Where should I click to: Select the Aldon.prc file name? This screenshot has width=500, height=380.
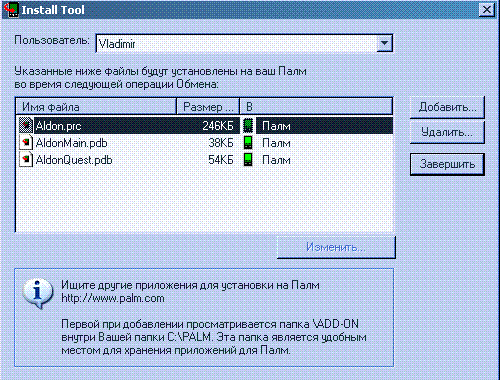coord(58,126)
